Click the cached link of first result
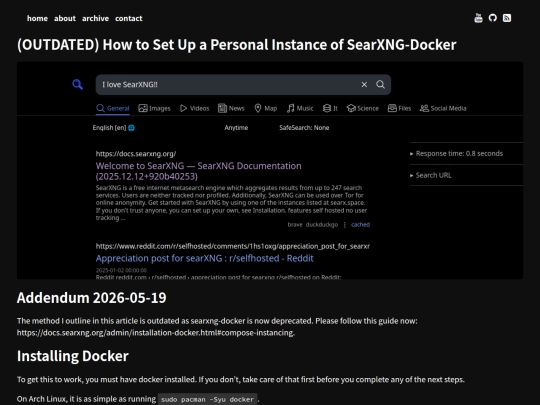The image size is (540, 405). (x=360, y=225)
